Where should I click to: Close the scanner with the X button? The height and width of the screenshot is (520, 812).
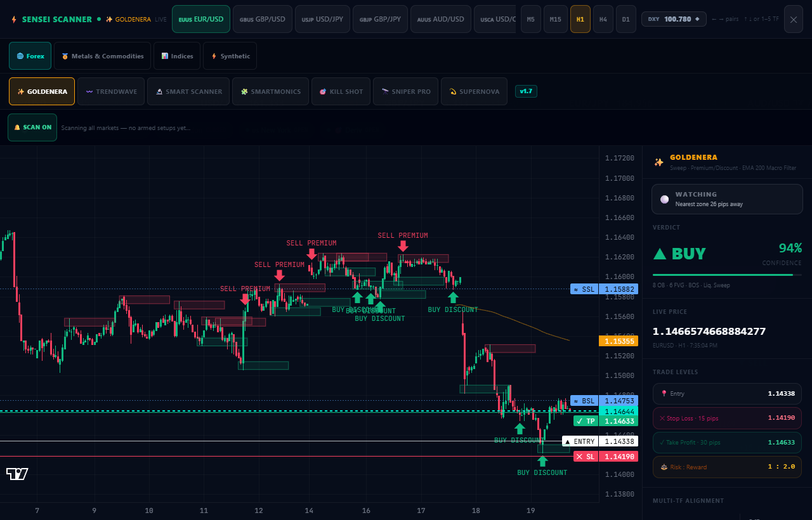click(x=794, y=19)
